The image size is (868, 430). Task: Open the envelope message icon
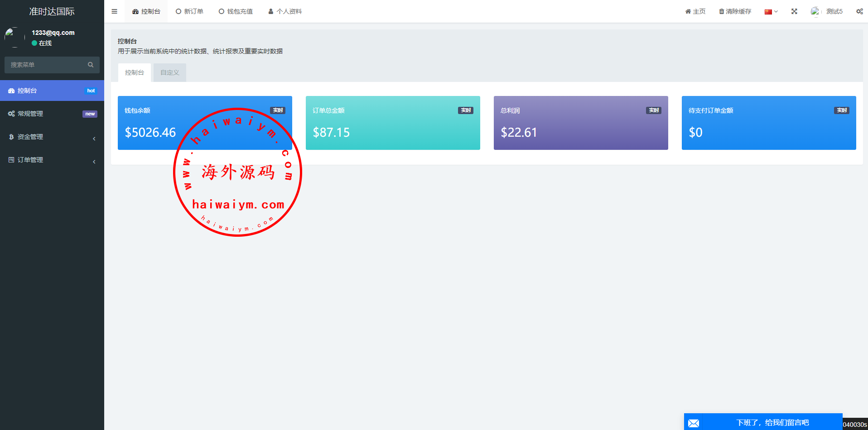[694, 423]
